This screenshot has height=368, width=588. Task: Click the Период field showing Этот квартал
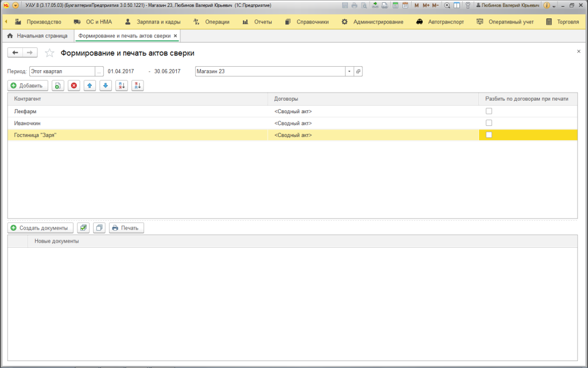62,71
